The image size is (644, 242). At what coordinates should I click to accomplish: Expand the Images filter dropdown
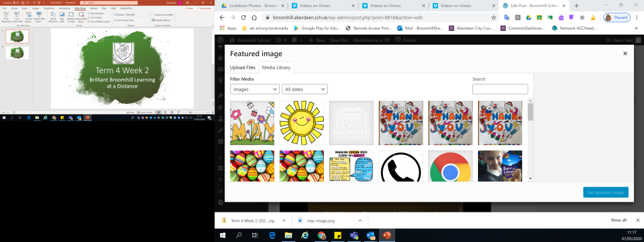[255, 89]
